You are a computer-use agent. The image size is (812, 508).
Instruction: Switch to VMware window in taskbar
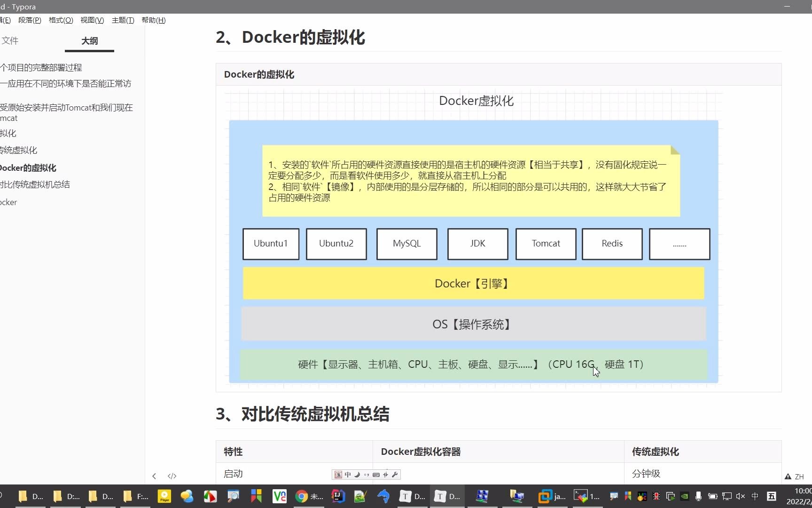coord(552,496)
